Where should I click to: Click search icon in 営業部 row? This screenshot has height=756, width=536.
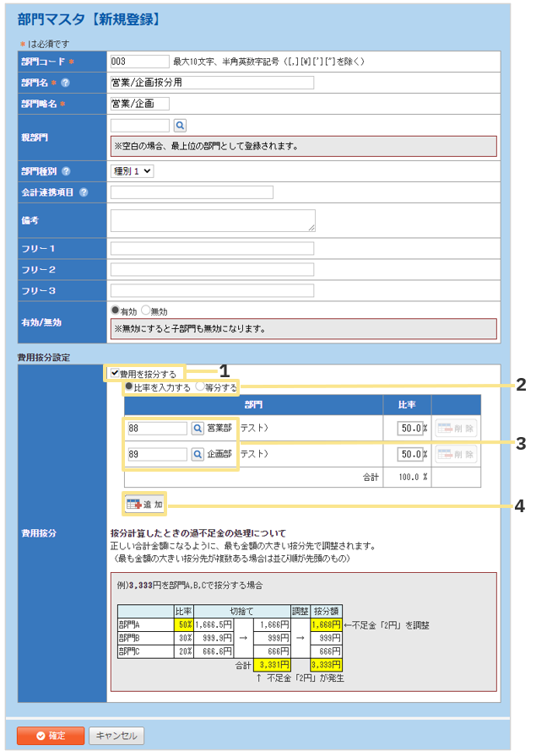198,428
